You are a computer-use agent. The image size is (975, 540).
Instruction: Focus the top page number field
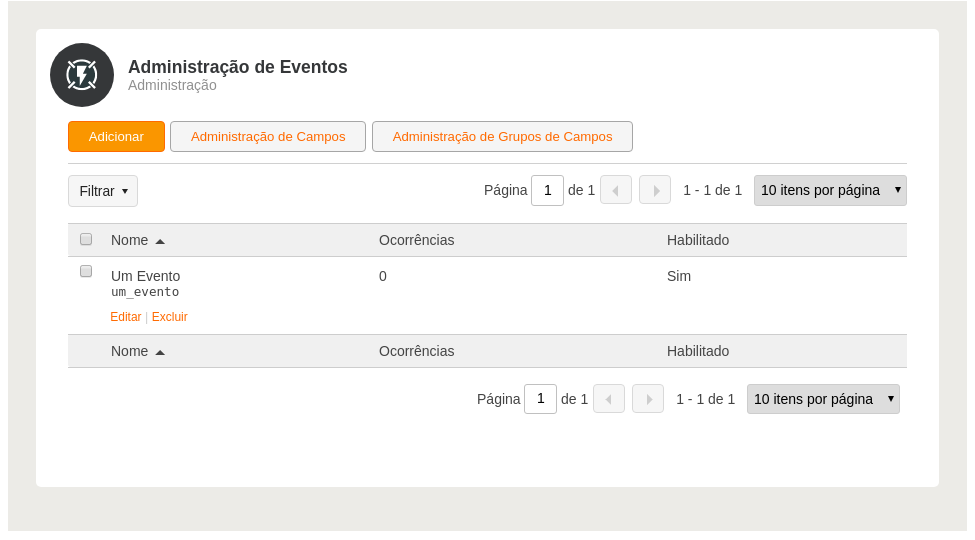547,190
